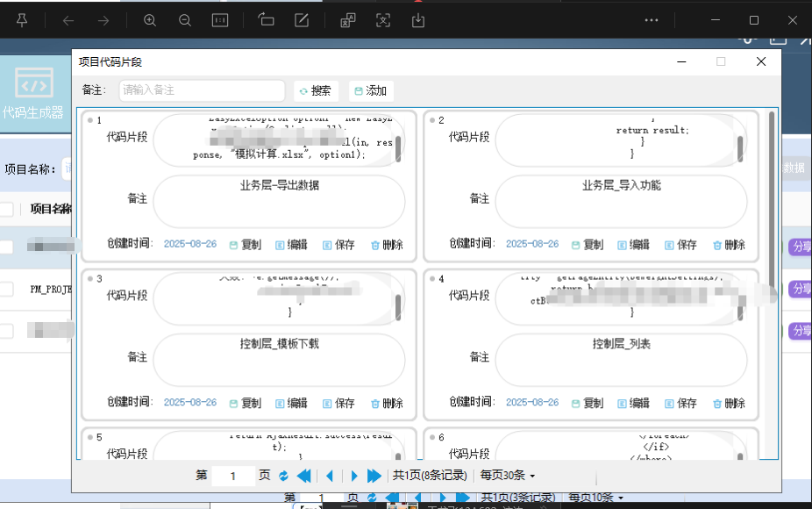Viewport: 812px width, 509px height.
Task: Delete snippet 2 业务层_导入功能 with 删除
Action: pos(730,245)
